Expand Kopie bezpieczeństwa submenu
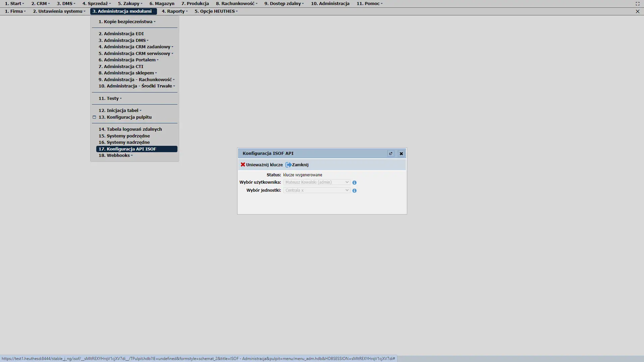This screenshot has height=362, width=644. pos(127,22)
